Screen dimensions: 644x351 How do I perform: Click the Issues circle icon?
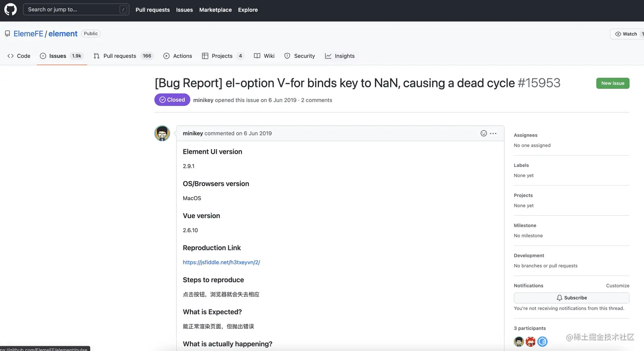pos(43,56)
